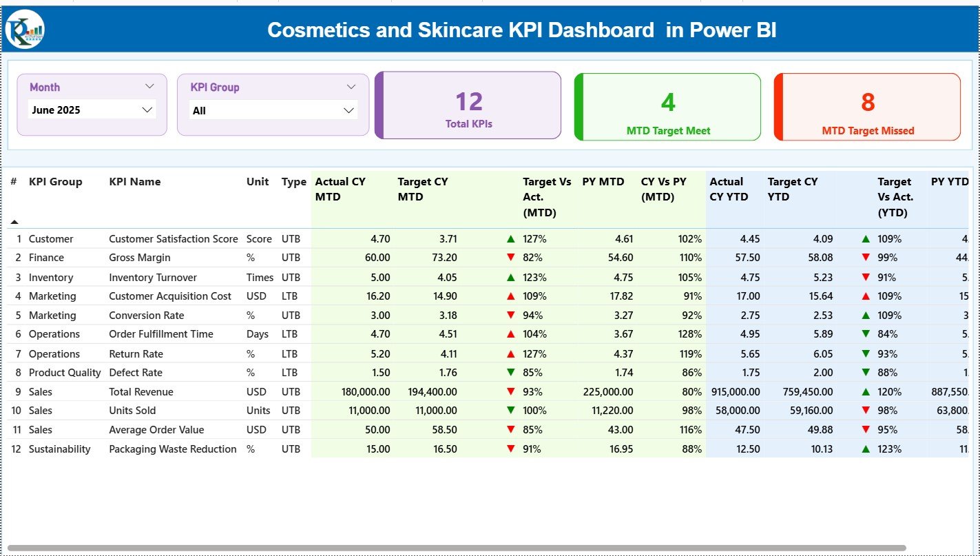Expand the KPI Group selection list showing All
Image resolution: width=980 pixels, height=556 pixels.
[x=348, y=110]
